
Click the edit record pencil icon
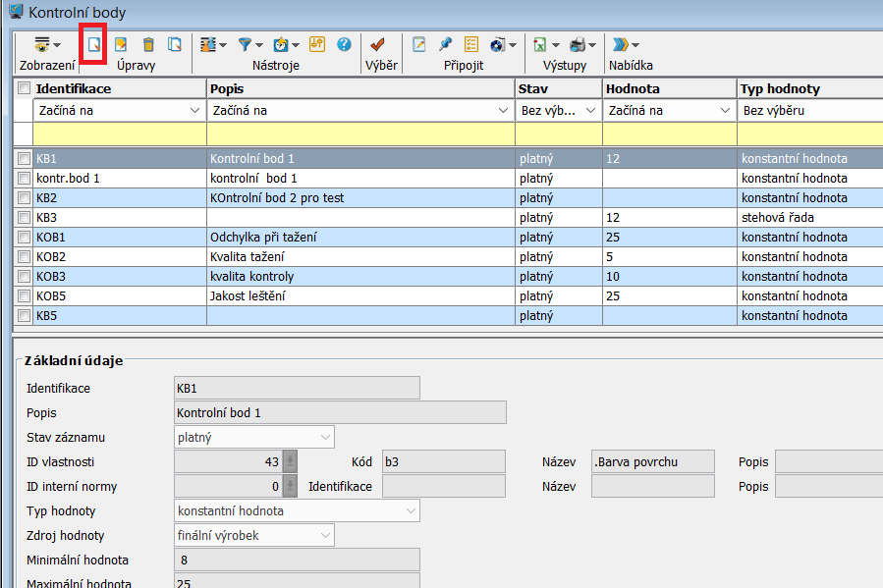[x=122, y=44]
